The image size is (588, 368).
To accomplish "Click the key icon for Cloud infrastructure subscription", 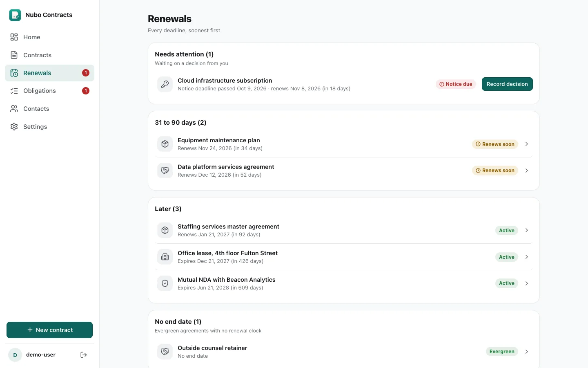I will 165,84.
